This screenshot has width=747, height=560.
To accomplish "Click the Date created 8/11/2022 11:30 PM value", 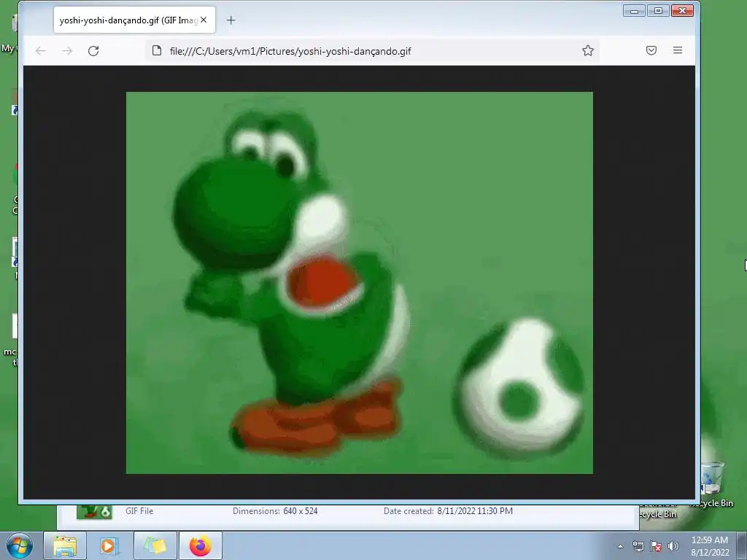I will [475, 511].
